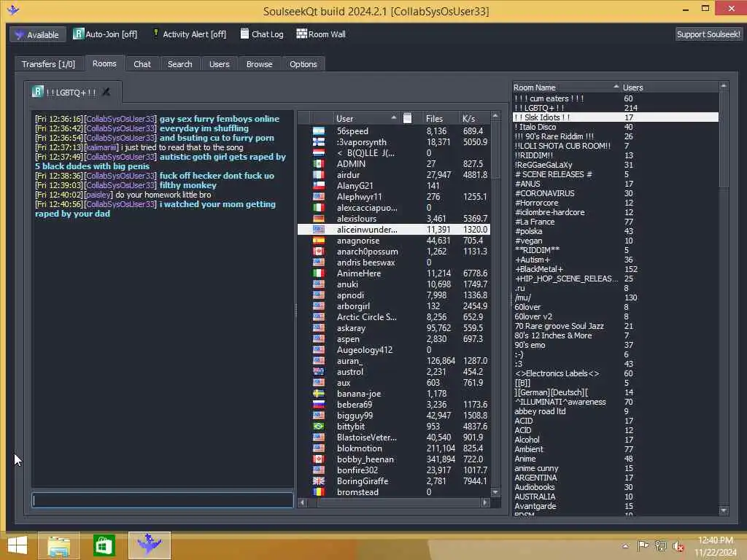Click the Canadian flag next to bobby_heenan
The image size is (747, 560).
(319, 459)
